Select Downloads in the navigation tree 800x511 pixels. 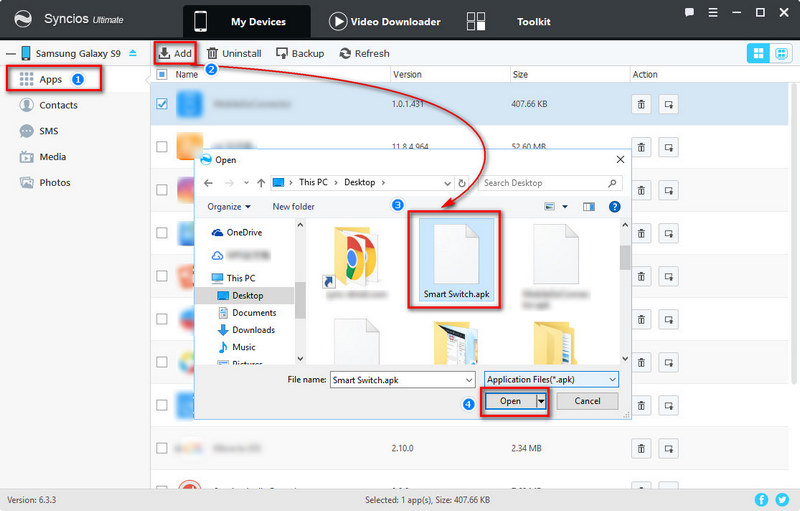tap(246, 330)
